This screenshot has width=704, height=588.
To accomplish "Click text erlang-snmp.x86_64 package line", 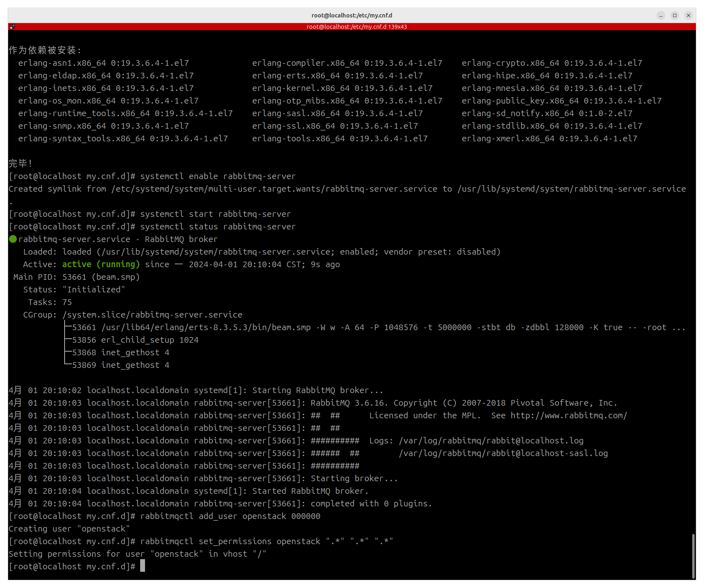I will pyautogui.click(x=104, y=126).
